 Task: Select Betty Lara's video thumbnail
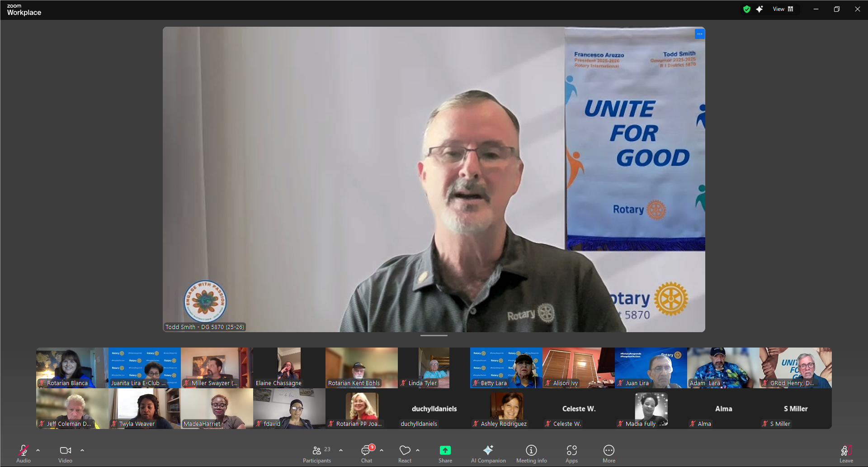point(506,368)
